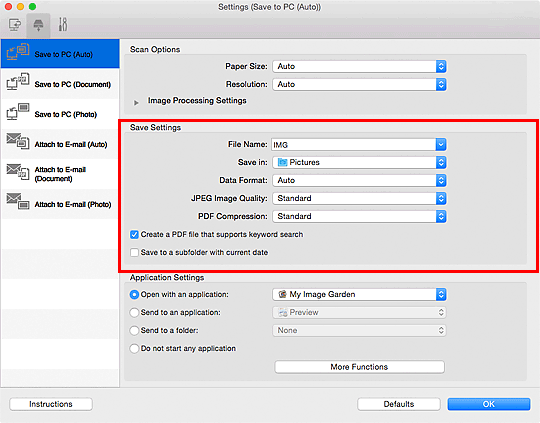Image resolution: width=540 pixels, height=423 pixels.
Task: Click the Save to PC (Photo) icon
Action: (18, 112)
